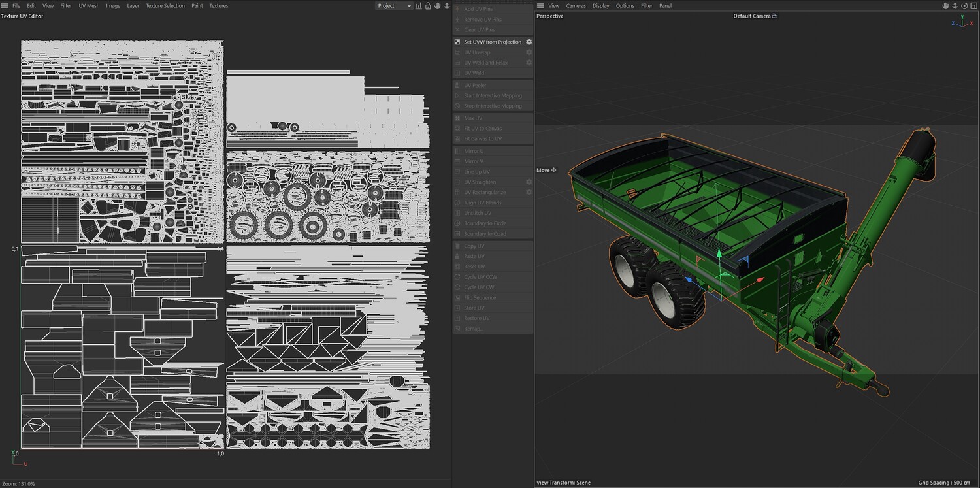This screenshot has width=980, height=488.
Task: Click the viewport dolly arrows icon
Action: click(x=955, y=6)
